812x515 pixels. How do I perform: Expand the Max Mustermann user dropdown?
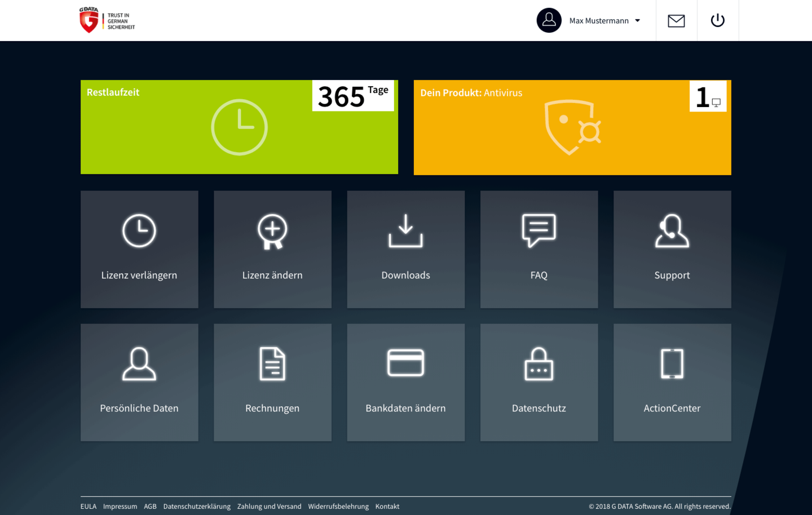pyautogui.click(x=637, y=21)
